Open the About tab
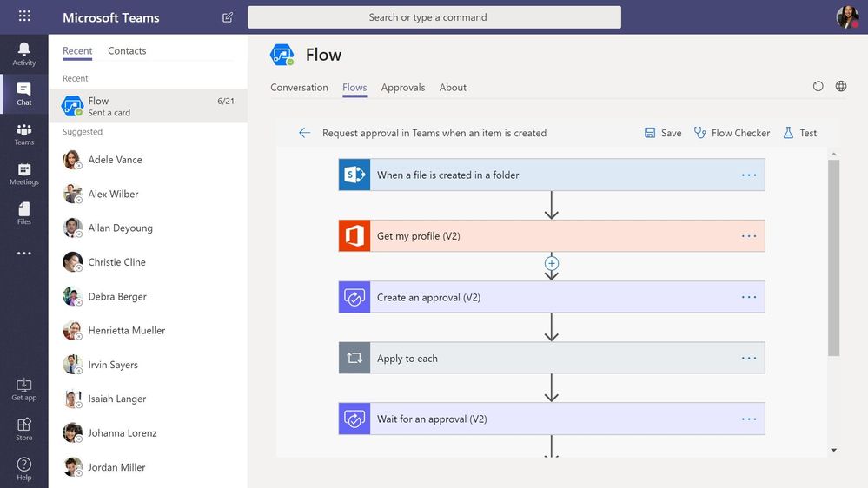868x488 pixels. [453, 88]
